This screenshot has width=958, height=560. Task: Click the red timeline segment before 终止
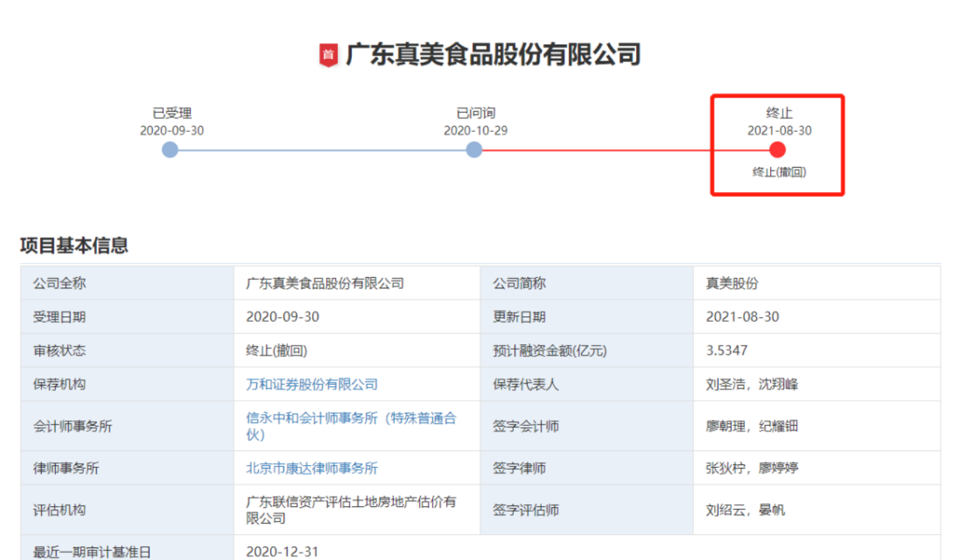pos(625,150)
